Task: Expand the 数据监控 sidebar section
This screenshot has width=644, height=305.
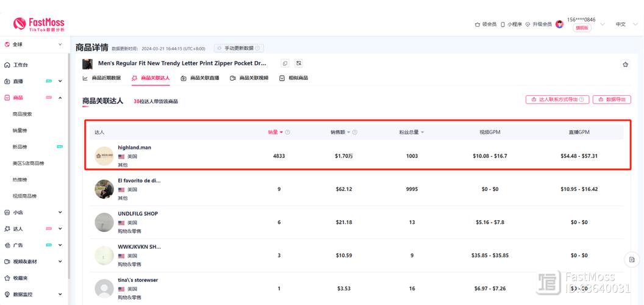Action: 60,294
